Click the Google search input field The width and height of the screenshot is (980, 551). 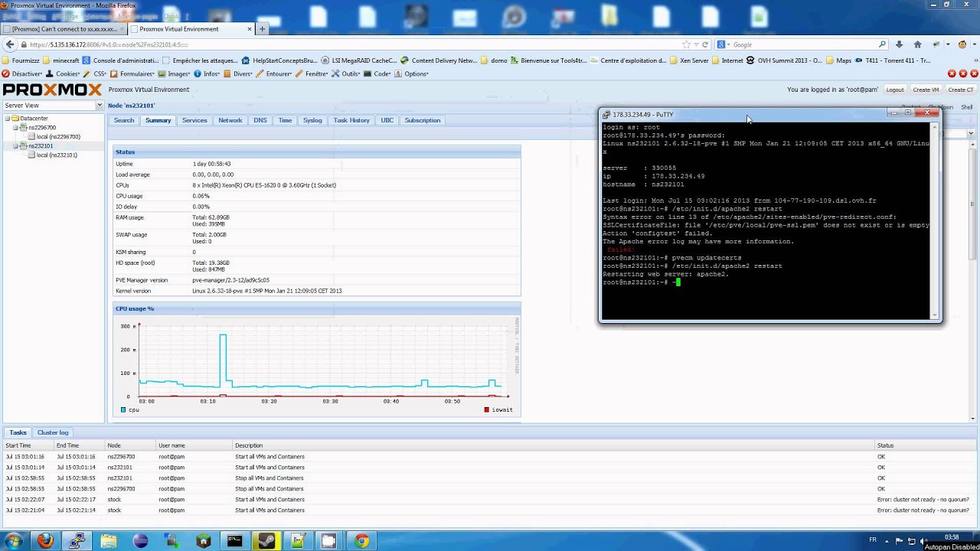[x=802, y=44]
